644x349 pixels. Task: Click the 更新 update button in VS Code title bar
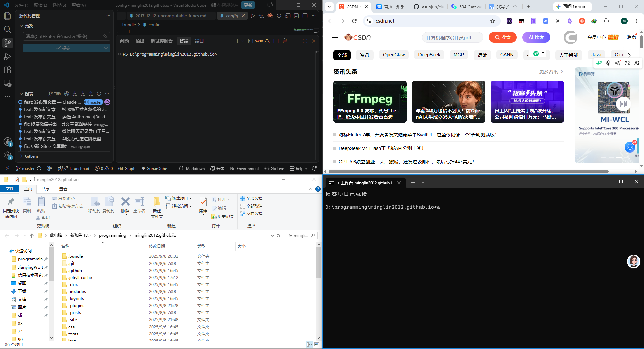pos(248,5)
